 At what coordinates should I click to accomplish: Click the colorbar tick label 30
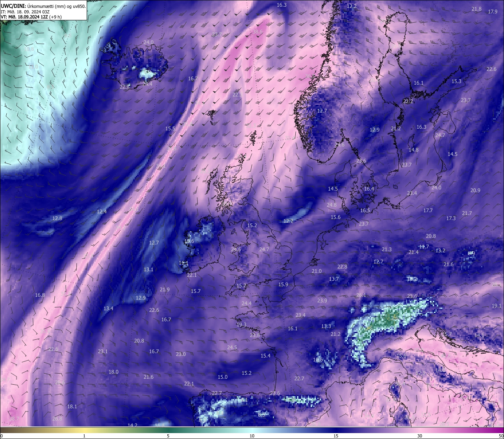420,436
